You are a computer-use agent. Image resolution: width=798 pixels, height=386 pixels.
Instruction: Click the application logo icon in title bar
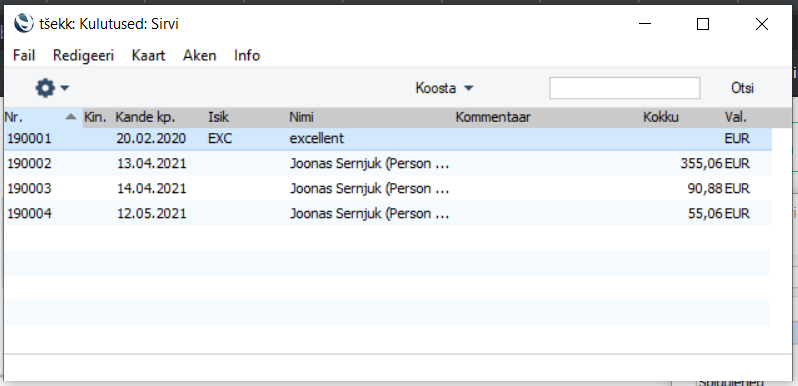point(23,23)
